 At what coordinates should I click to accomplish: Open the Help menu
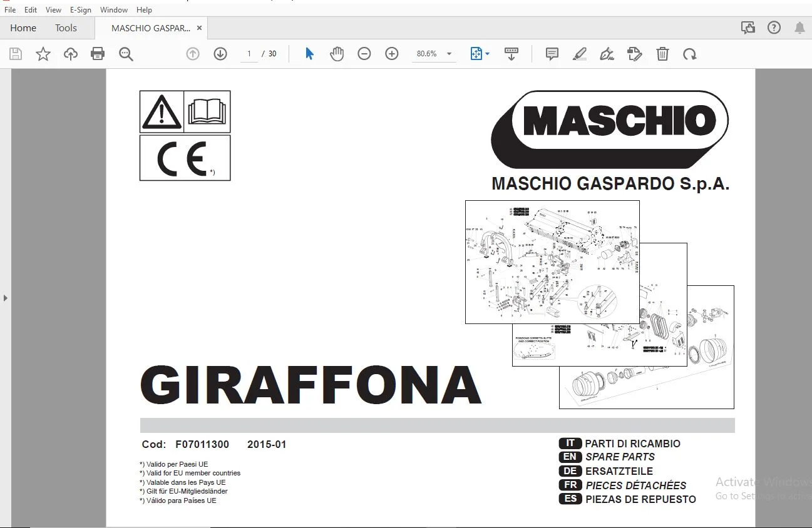144,10
